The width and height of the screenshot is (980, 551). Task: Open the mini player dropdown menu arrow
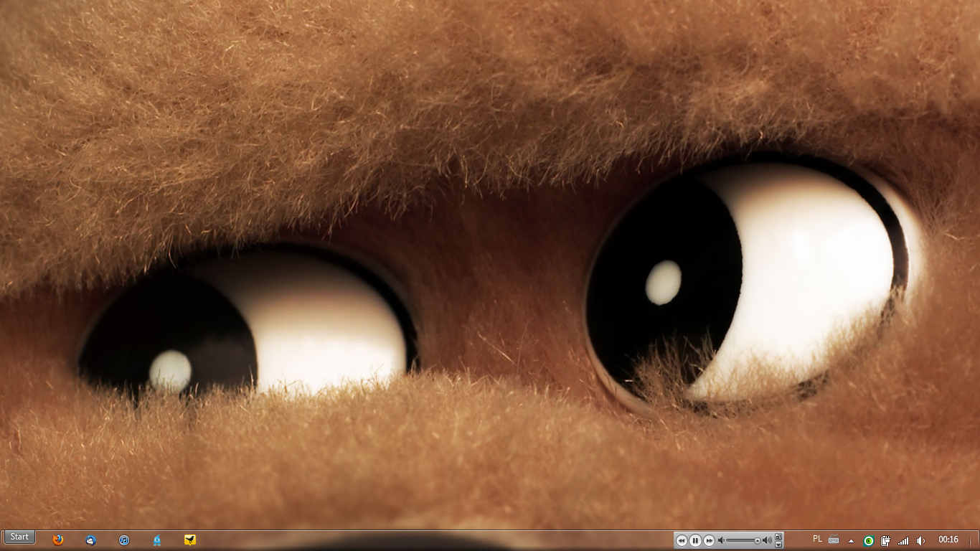click(778, 545)
